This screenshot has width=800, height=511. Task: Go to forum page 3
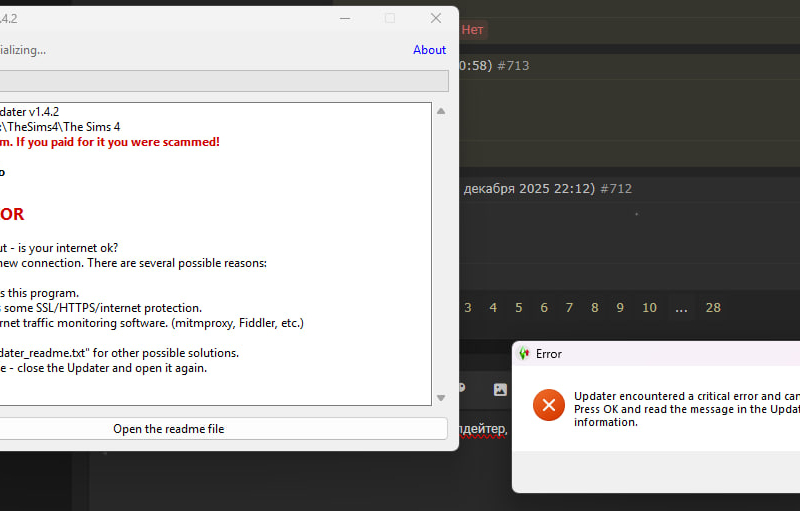point(468,307)
